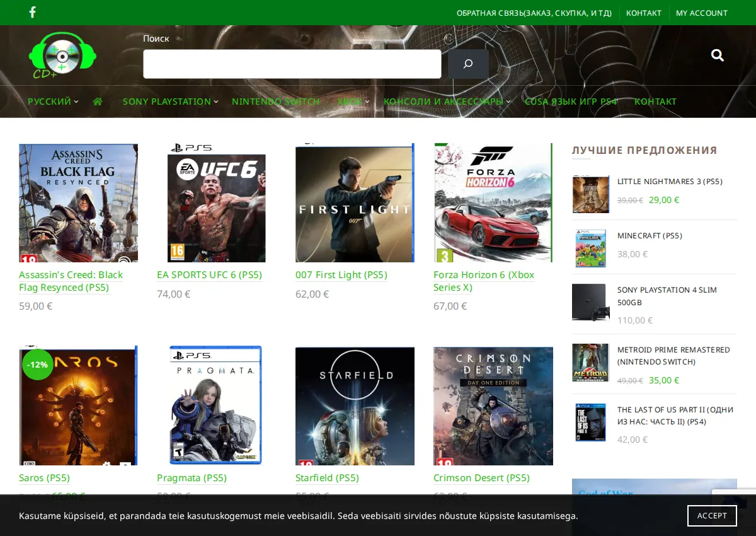Open My Account link
Screen dimensions: 756x536
tap(702, 13)
